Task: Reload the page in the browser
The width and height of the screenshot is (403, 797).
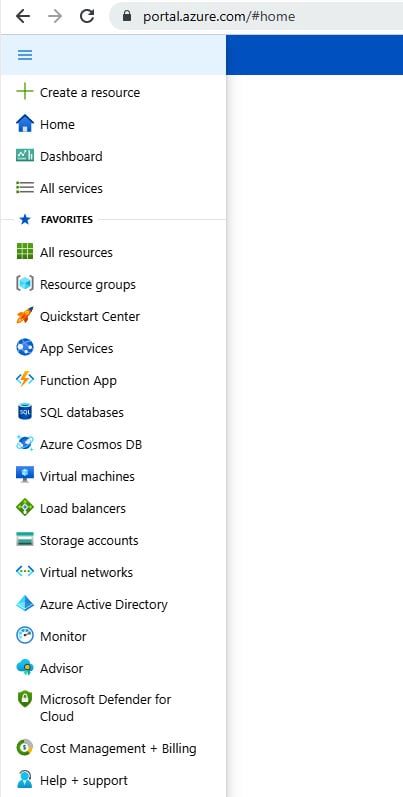Action: coord(87,16)
